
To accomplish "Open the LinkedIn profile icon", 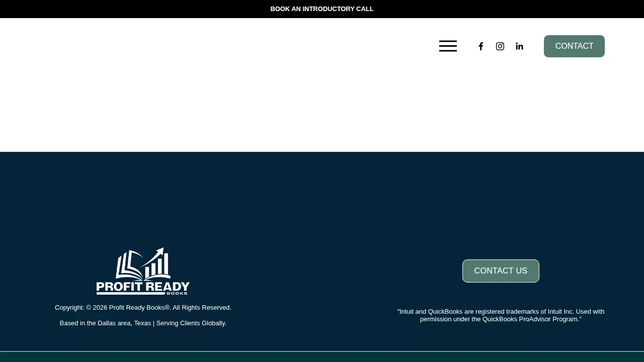I will click(519, 46).
